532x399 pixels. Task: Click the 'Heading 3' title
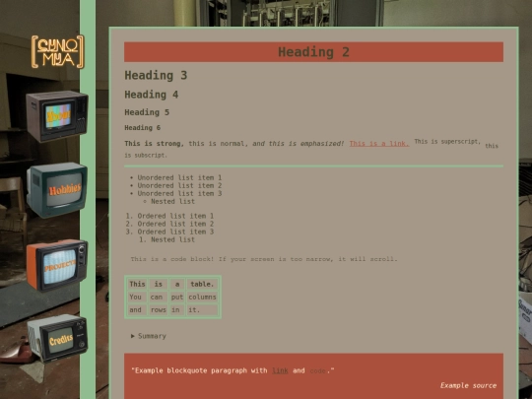point(156,75)
